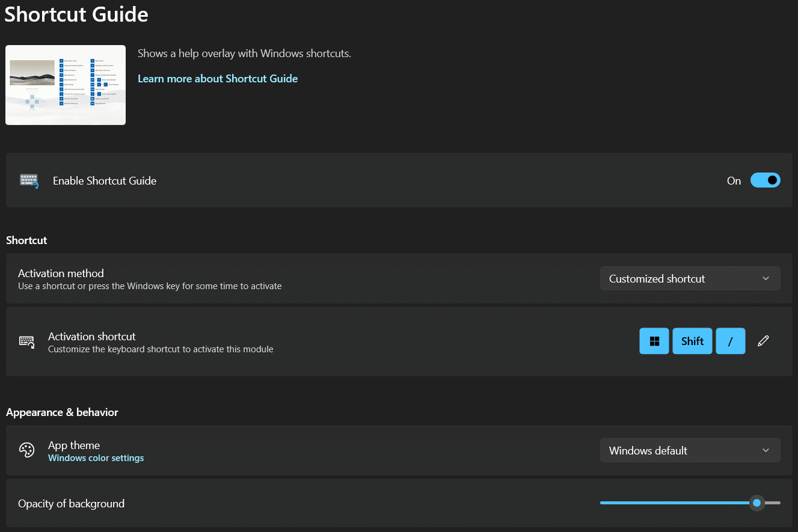Click the Opacity of background slider handle

click(x=757, y=503)
